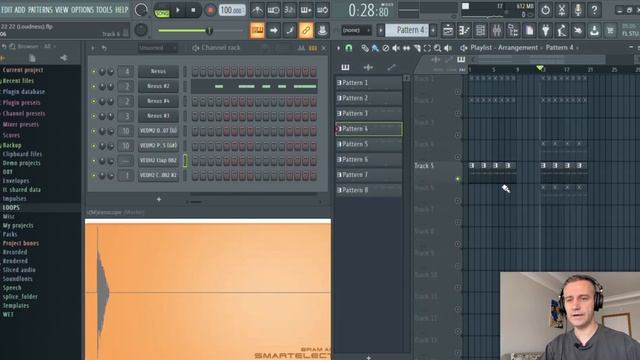This screenshot has height=360, width=640.
Task: Mute Track 5 with its green dot
Action: [x=458, y=179]
